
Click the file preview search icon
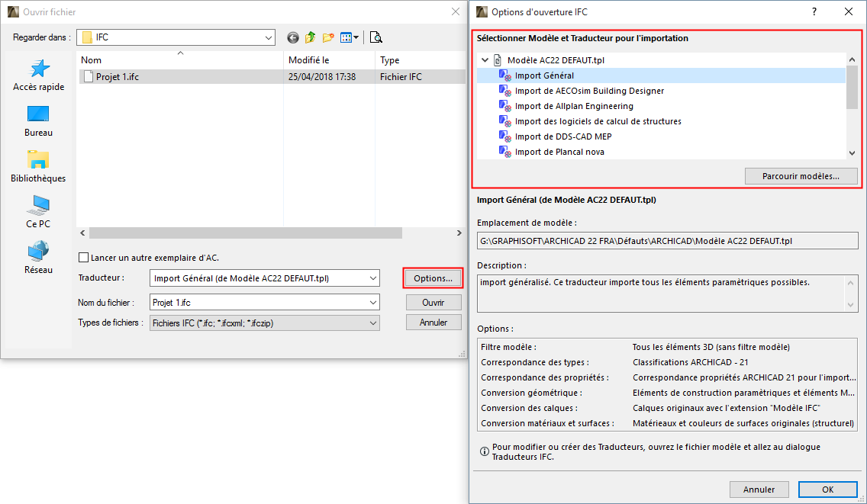(x=376, y=37)
